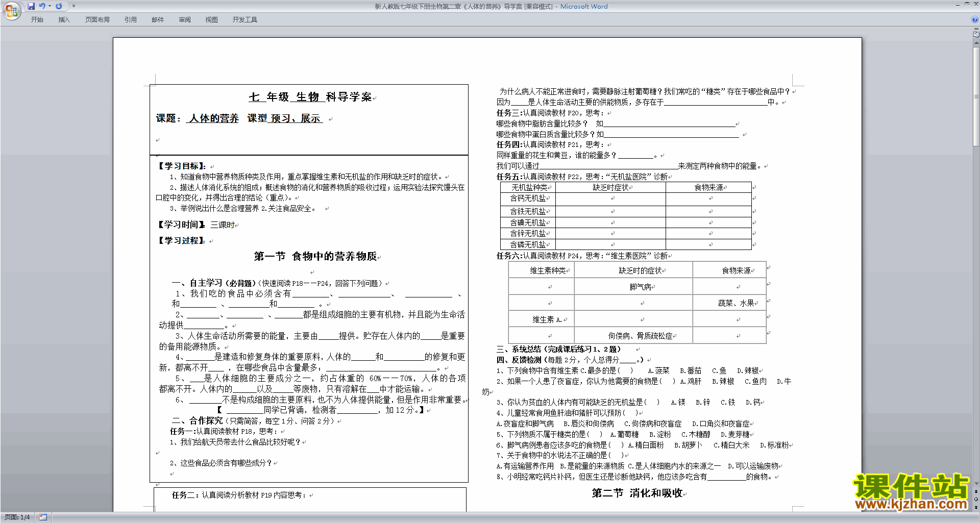The image size is (980, 523).
Task: Click heading 第二节 消化和吸收
Action: point(638,493)
